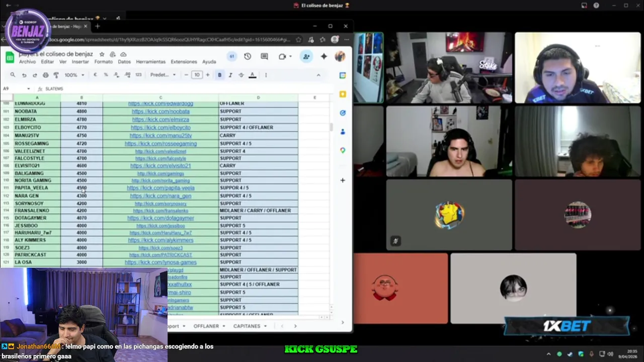Click the Google Sheets home logo
The height and width of the screenshot is (362, 644).
coord(10,58)
